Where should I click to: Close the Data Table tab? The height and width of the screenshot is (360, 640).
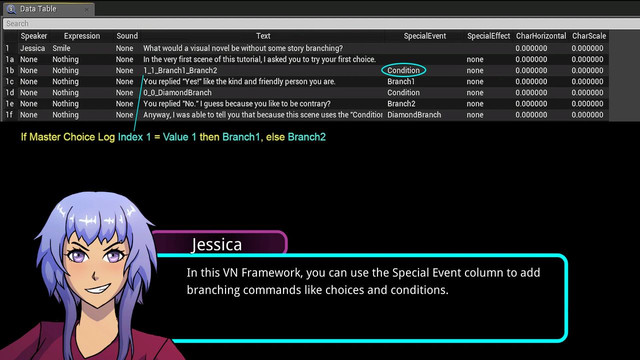pos(87,9)
